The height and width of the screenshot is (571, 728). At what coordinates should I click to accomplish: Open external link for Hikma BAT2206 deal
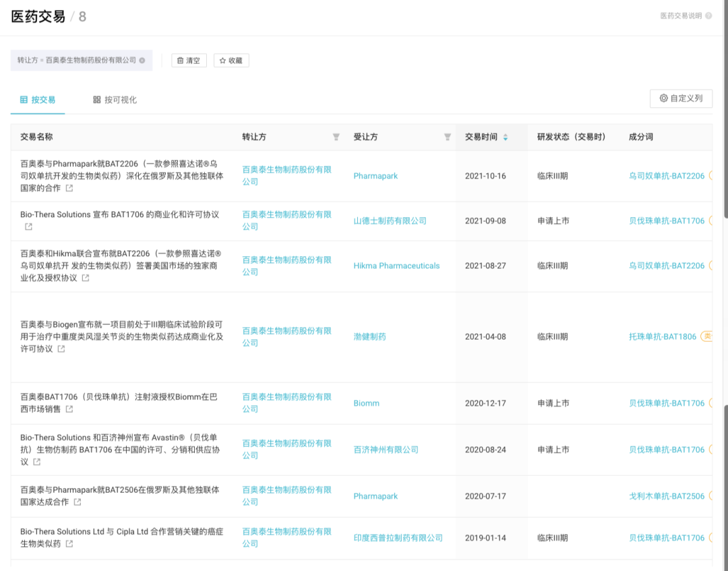86,278
